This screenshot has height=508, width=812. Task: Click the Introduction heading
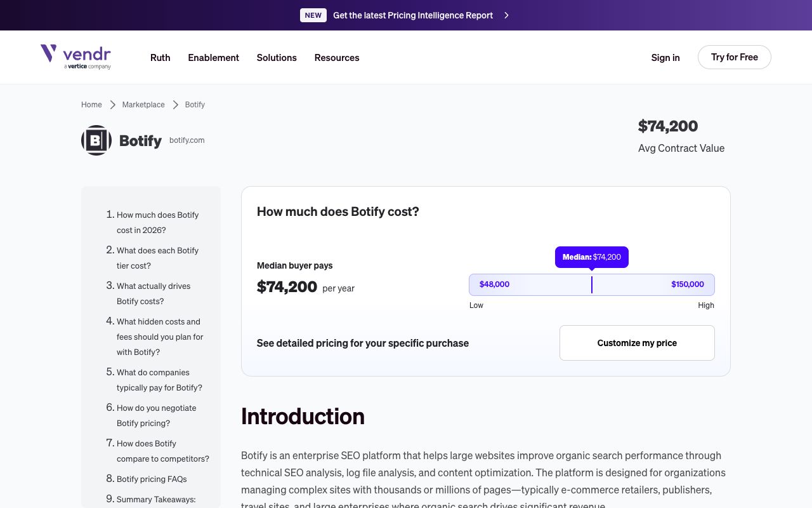[303, 417]
